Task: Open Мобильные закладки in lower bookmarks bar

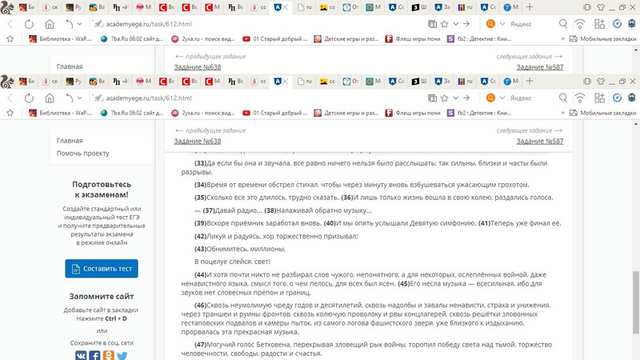Action: pos(603,113)
